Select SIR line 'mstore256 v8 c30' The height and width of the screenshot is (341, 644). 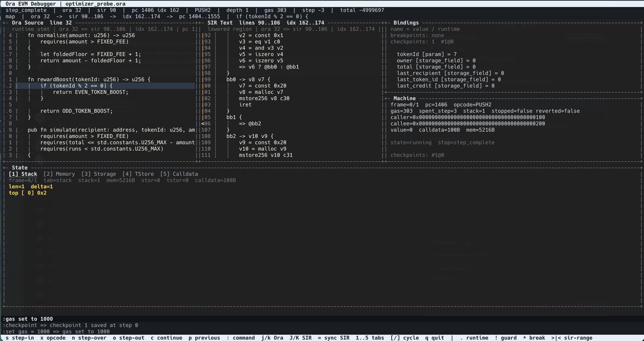pos(265,98)
